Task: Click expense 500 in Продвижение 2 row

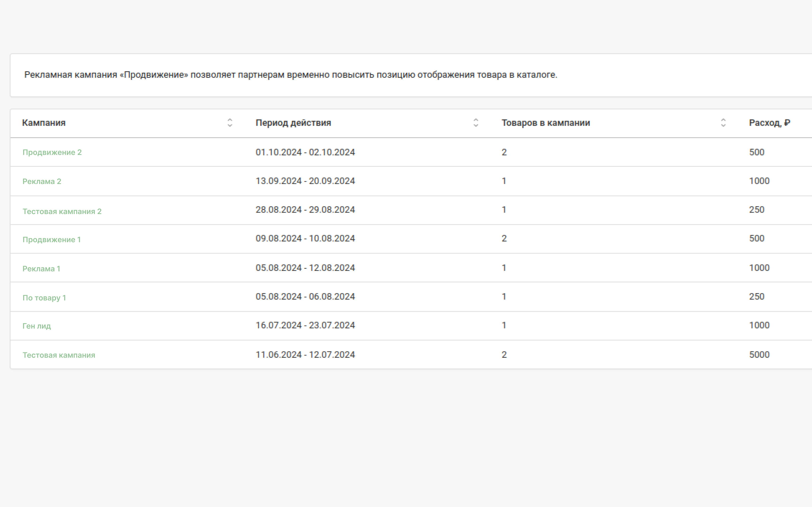Action: pyautogui.click(x=757, y=152)
